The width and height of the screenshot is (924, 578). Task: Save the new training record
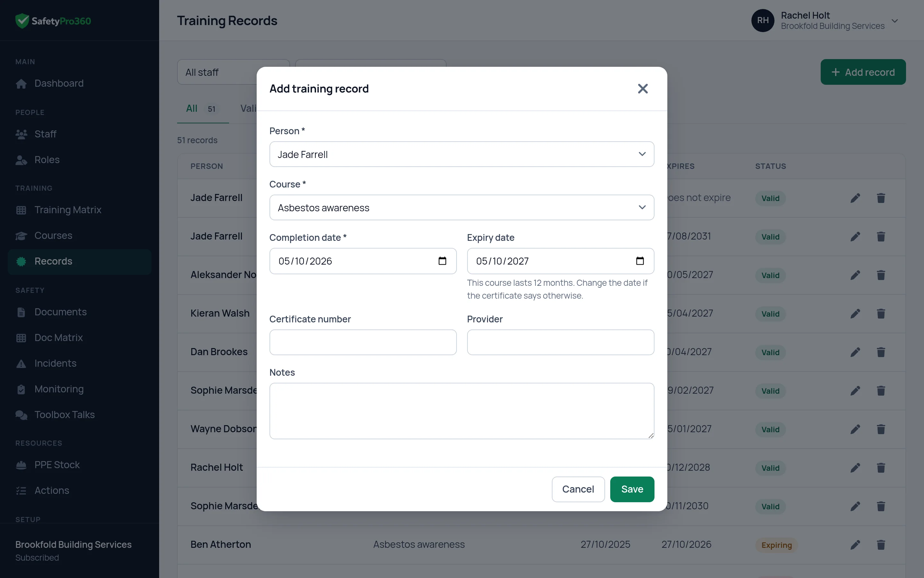point(632,489)
